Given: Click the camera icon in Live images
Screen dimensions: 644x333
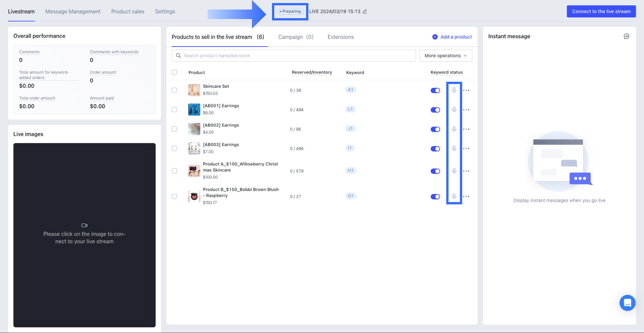Looking at the screenshot, I should [x=84, y=225].
